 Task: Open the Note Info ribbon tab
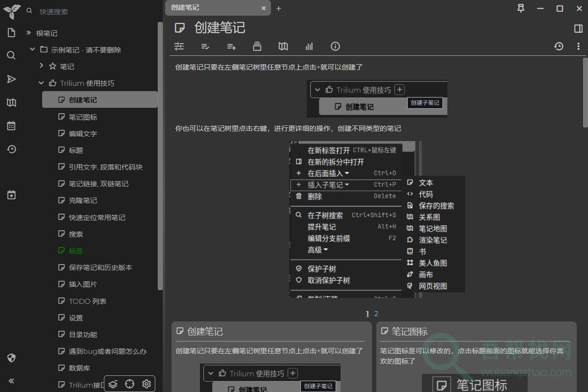[x=335, y=46]
